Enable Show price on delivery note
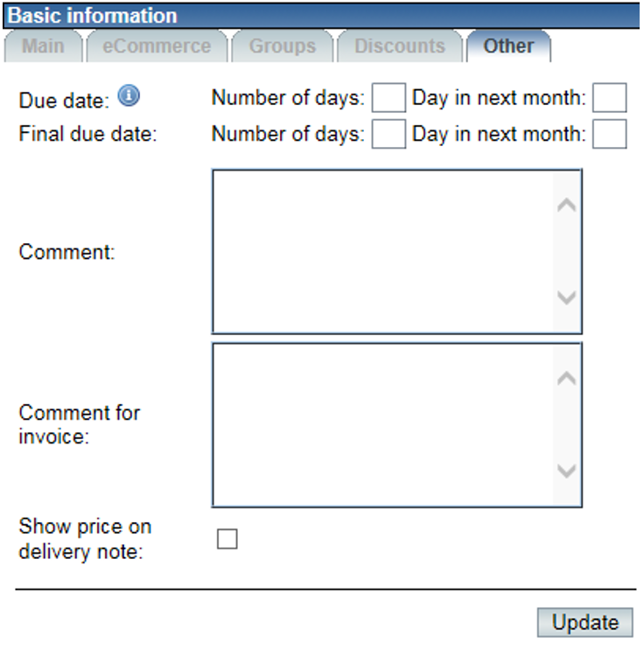The width and height of the screenshot is (644, 649). point(227,539)
